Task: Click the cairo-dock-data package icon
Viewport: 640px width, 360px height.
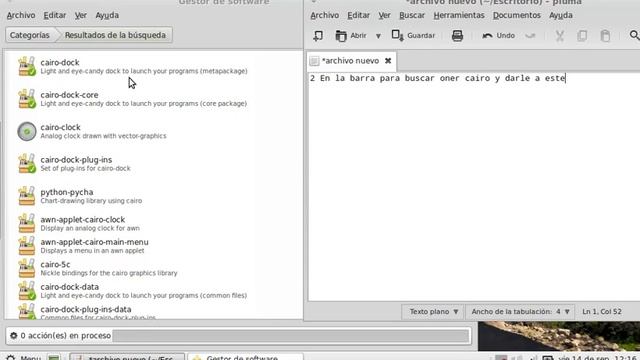Action: tap(27, 291)
